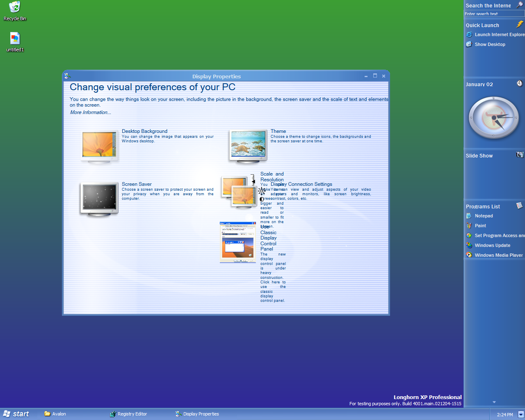The image size is (525, 420).
Task: Click the Desktop Background monitor icon
Action: click(x=100, y=146)
